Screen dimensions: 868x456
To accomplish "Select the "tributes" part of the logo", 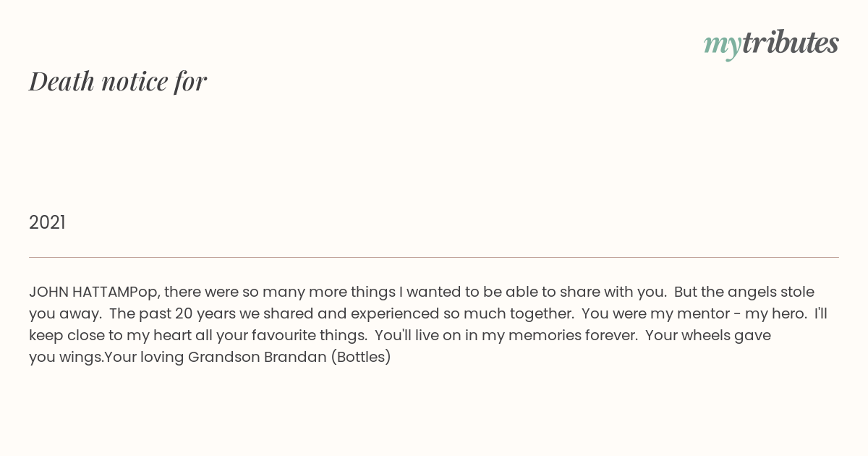I will 790,43.
